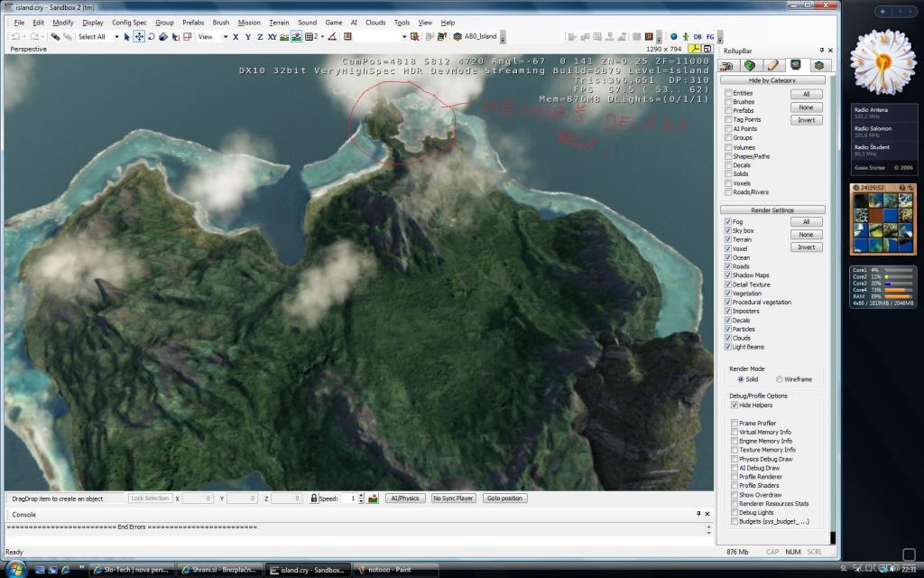Check Brushes hide category checkbox
924x578 pixels.
pyautogui.click(x=729, y=102)
